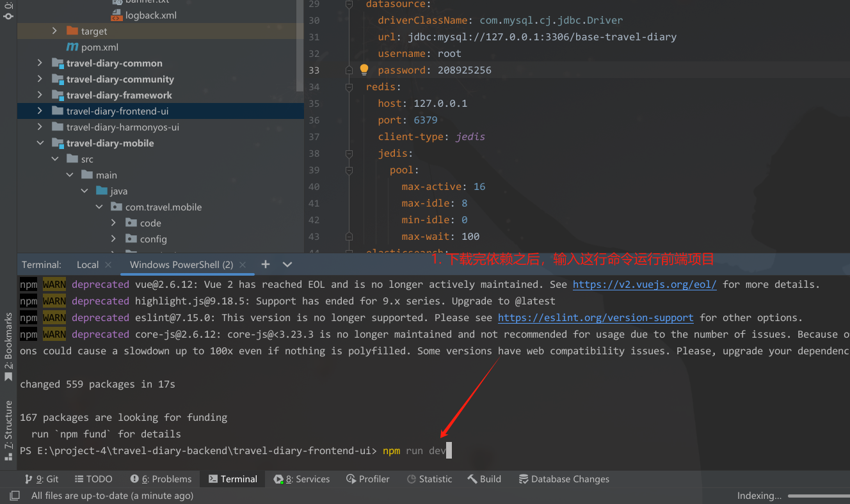Fold the datasource block on line 29
This screenshot has height=504, width=850.
pyautogui.click(x=349, y=4)
